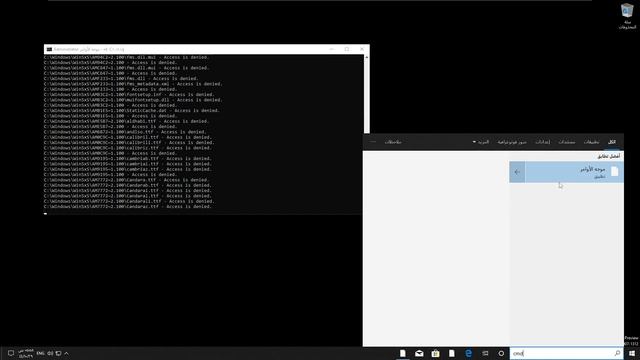Open the Action Center notification icon
The width and height of the screenshot is (640, 360).
click(11, 353)
